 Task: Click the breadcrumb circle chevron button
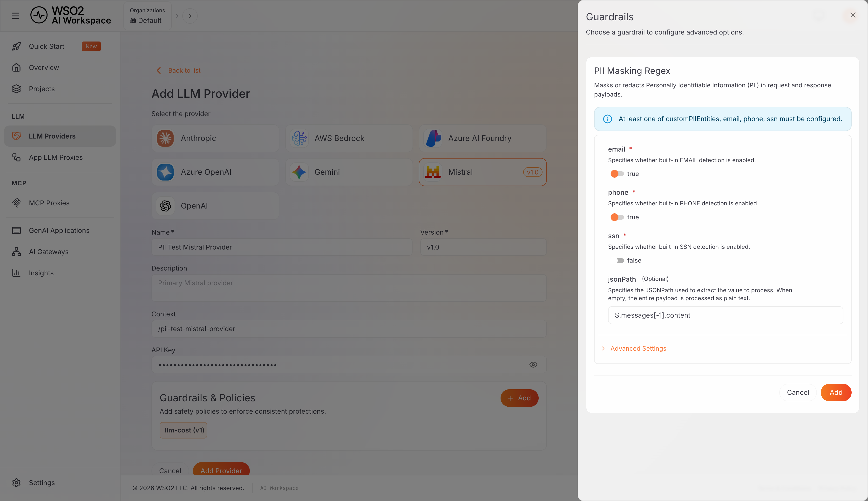coord(190,16)
